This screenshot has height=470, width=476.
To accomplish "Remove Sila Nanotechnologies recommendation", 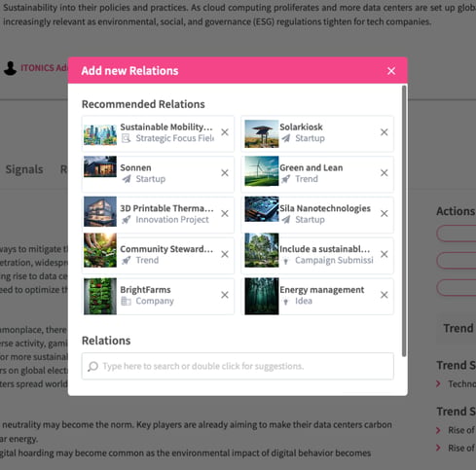I will tap(384, 214).
